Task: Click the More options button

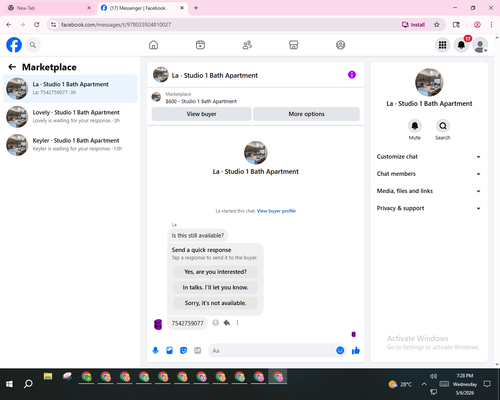Action: tap(306, 114)
